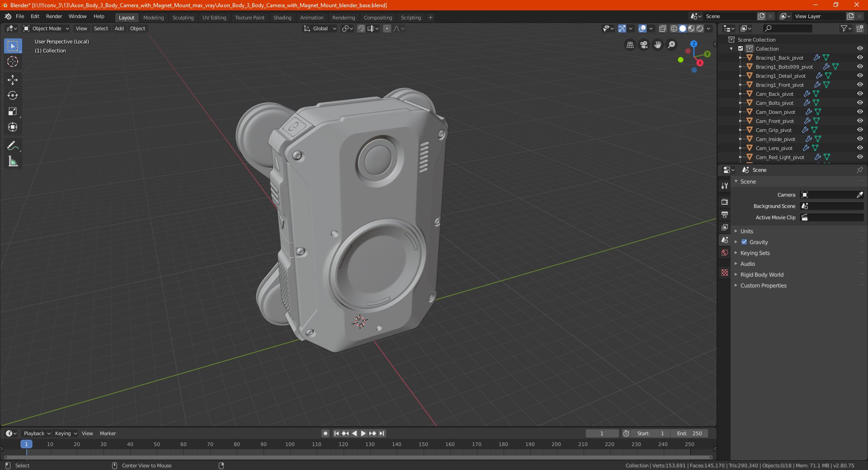The image size is (868, 470).
Task: Toggle camera view icon in viewport
Action: pyautogui.click(x=644, y=45)
